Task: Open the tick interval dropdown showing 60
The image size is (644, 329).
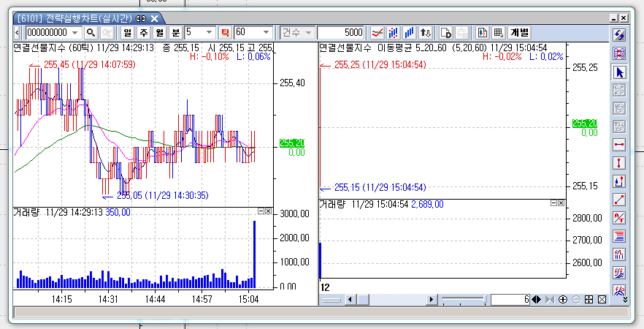Action: pyautogui.click(x=266, y=33)
